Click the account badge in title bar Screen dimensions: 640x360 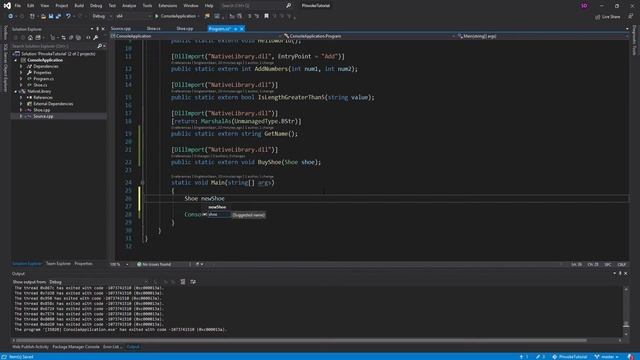click(x=584, y=6)
